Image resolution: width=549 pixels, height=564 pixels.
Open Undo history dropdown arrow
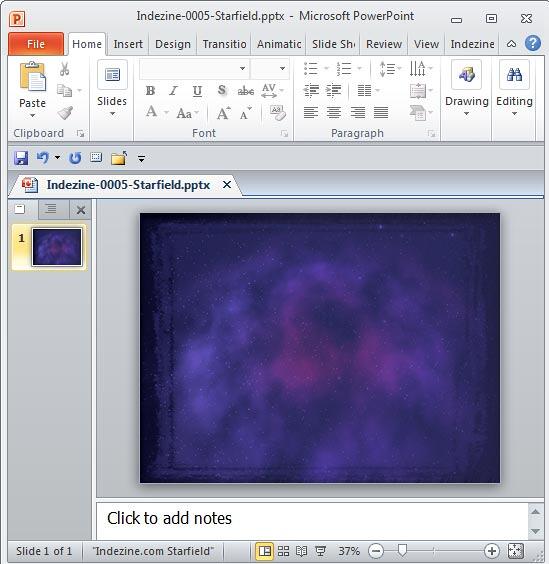pyautogui.click(x=57, y=157)
